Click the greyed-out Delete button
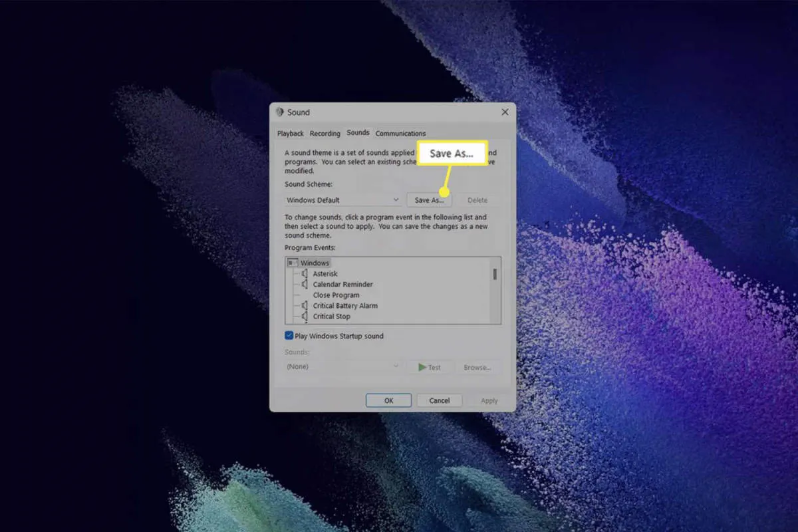798x532 pixels. [477, 199]
